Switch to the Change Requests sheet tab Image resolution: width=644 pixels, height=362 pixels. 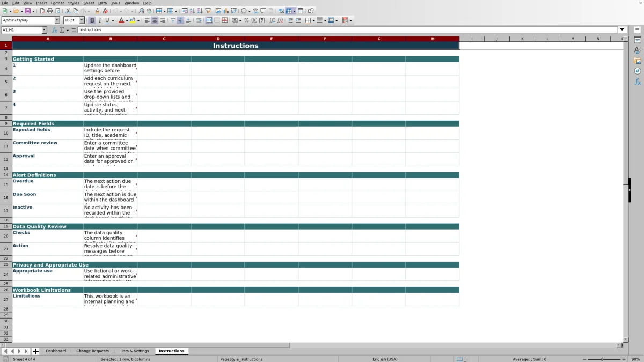(92, 351)
